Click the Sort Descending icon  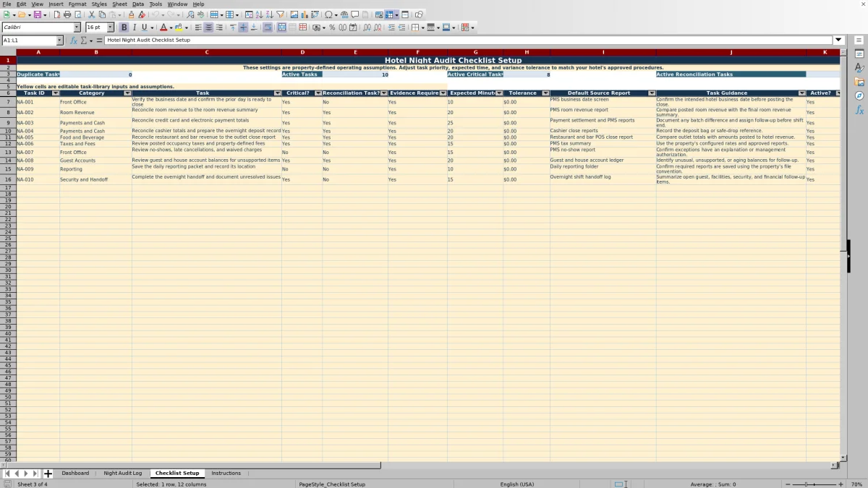click(x=269, y=14)
